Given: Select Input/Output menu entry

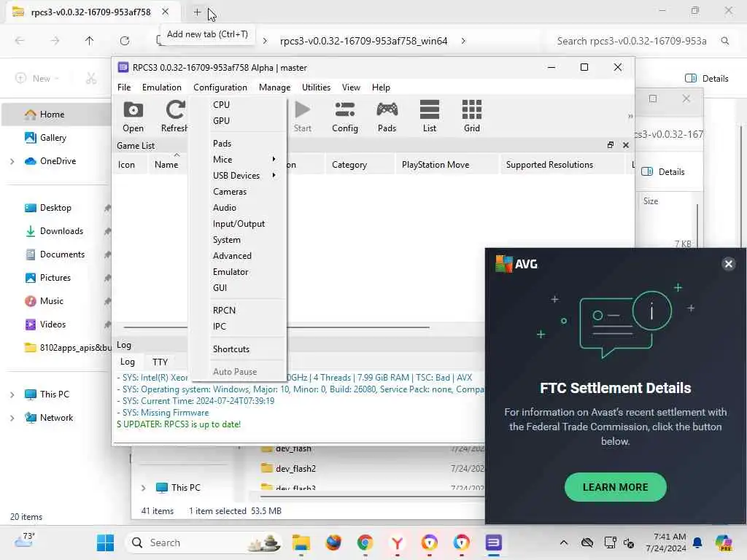Looking at the screenshot, I should tap(239, 224).
